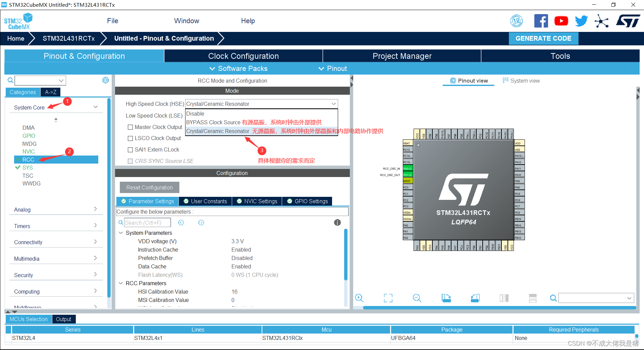Select SYS in System Core list
The height and width of the screenshot is (350, 644).
coord(28,168)
